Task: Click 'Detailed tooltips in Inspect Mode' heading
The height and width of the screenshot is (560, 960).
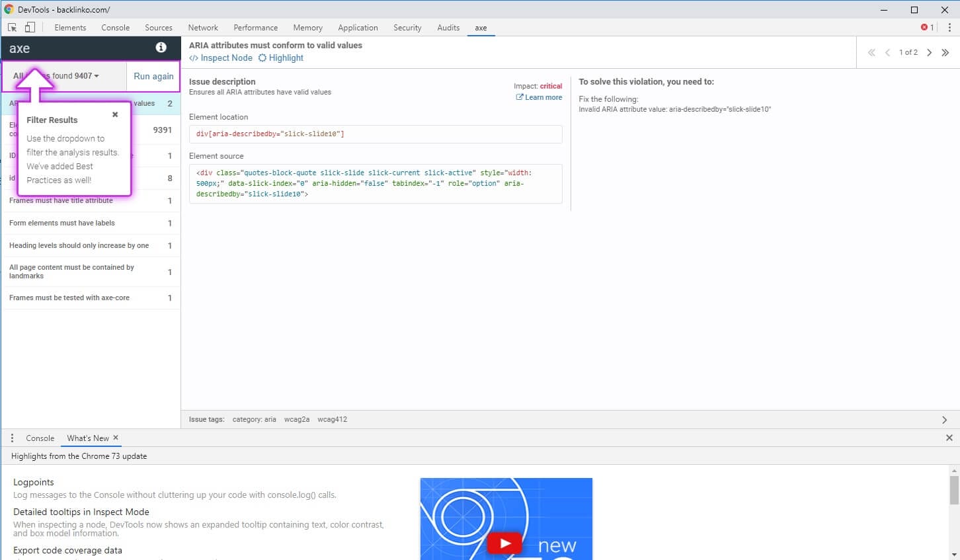Action: pos(81,512)
